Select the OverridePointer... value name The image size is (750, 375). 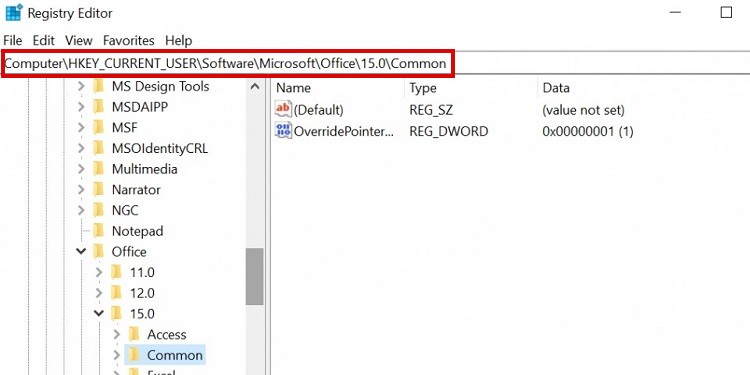tap(344, 131)
